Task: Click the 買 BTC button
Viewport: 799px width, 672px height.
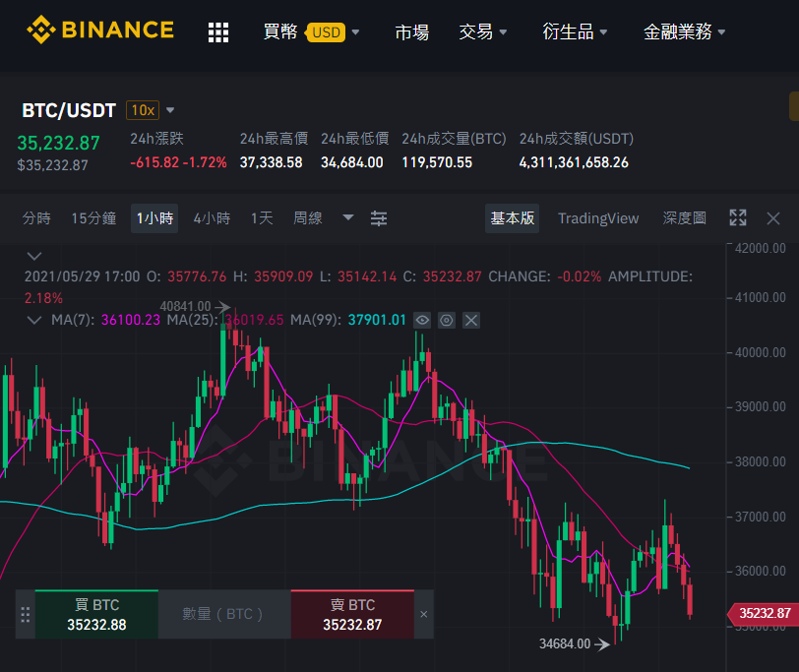Action: click(96, 614)
